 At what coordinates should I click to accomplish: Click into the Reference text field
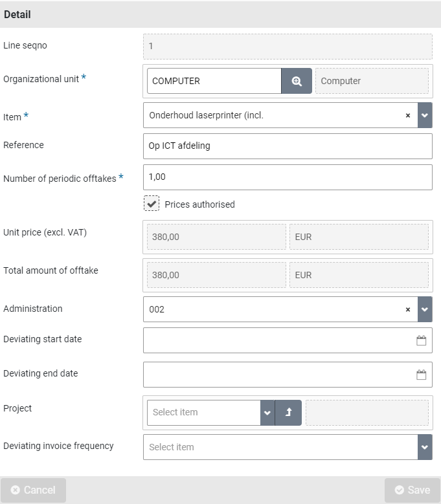click(x=287, y=146)
